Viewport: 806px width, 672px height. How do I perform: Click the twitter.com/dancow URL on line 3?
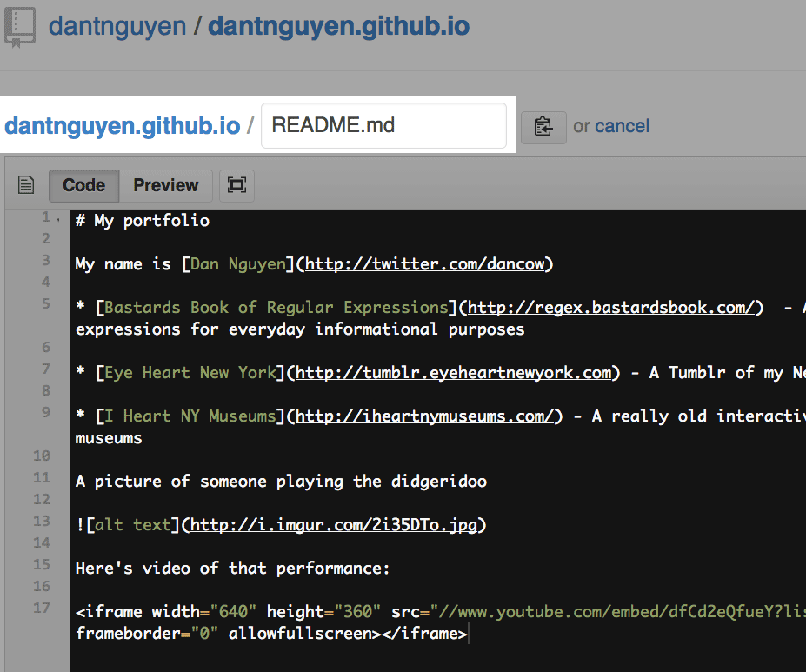(424, 263)
